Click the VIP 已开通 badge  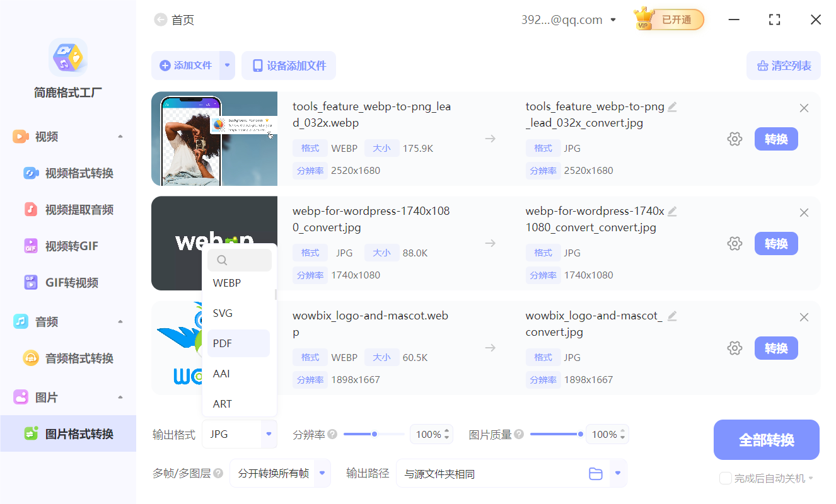[x=668, y=20]
